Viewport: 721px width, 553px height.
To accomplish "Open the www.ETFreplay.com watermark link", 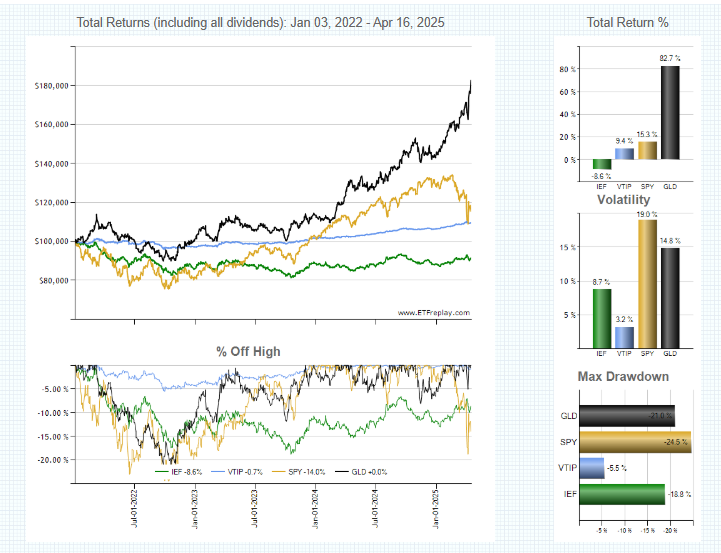I will click(434, 312).
